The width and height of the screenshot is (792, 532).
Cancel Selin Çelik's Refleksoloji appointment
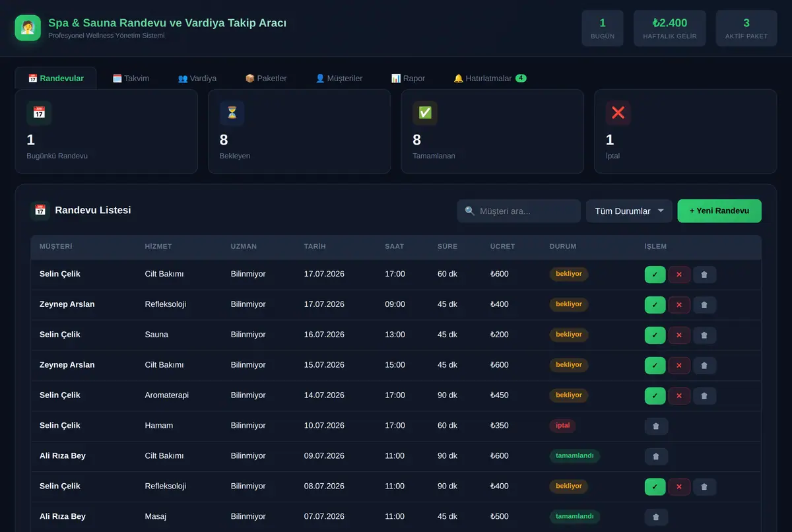(x=679, y=487)
